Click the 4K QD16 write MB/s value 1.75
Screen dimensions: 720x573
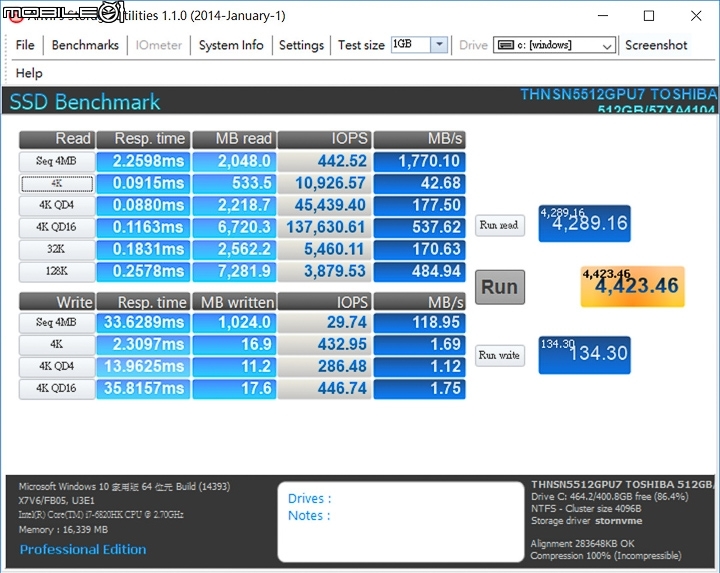point(419,388)
